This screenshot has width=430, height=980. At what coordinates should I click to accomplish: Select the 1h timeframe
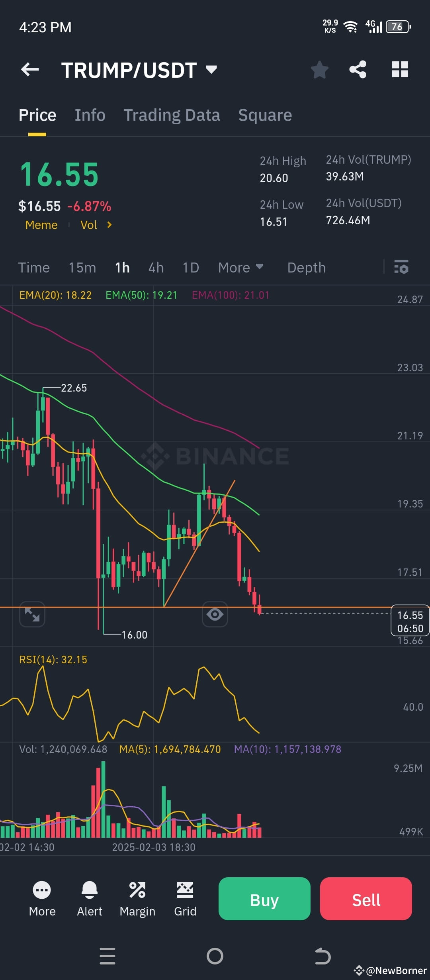123,267
